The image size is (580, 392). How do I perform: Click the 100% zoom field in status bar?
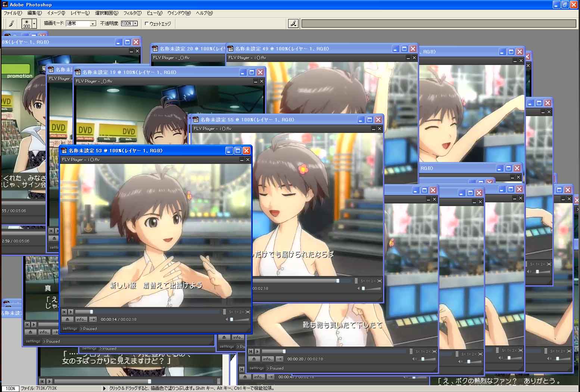[10, 388]
